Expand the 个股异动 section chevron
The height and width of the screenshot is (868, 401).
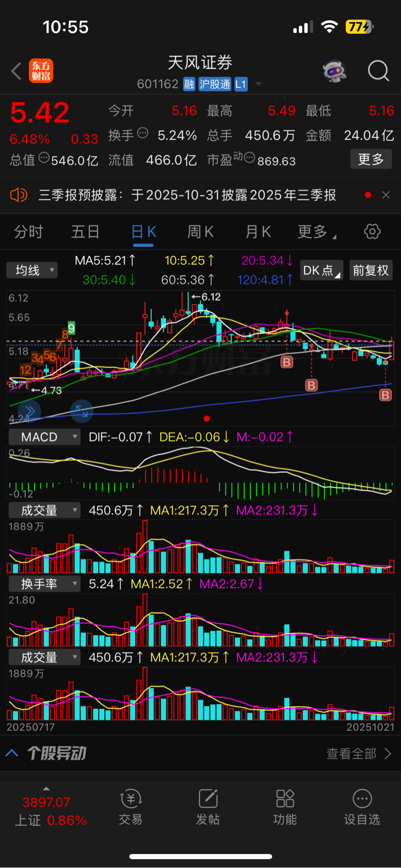click(x=12, y=753)
